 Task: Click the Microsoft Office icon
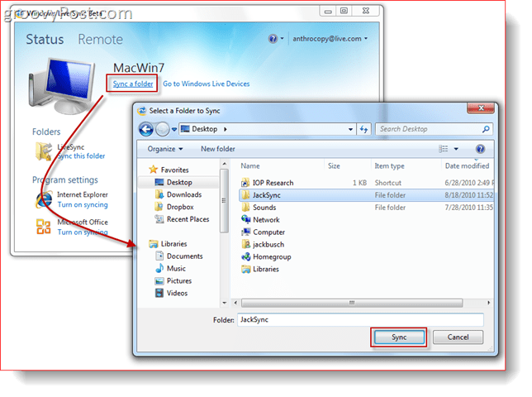[44, 227]
